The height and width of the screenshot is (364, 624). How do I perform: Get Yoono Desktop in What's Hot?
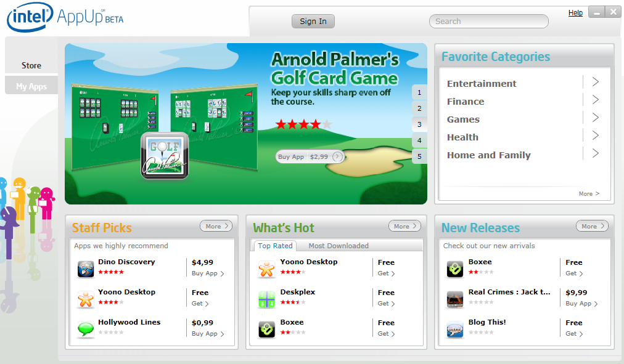click(386, 273)
